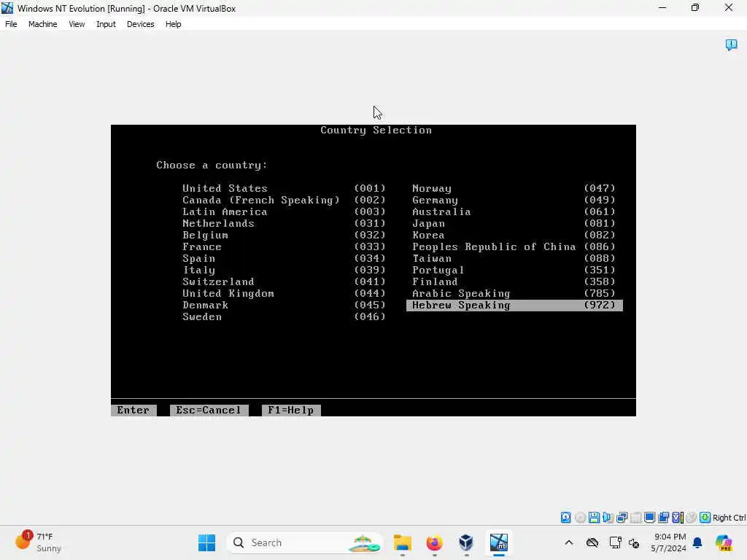Select Latin America (003) entry
747x560 pixels.
click(x=284, y=212)
